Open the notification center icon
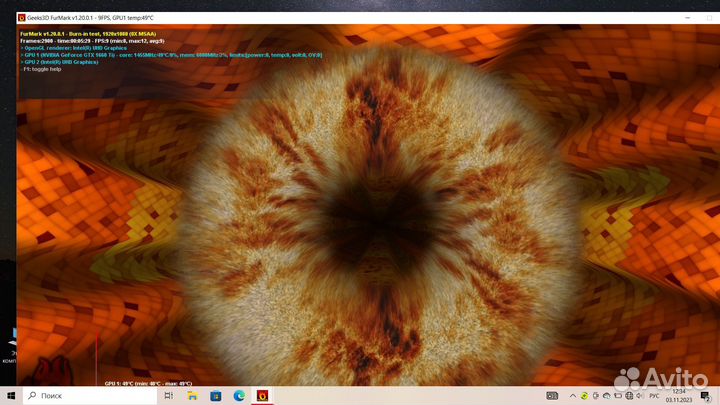This screenshot has width=720, height=405. [x=706, y=396]
